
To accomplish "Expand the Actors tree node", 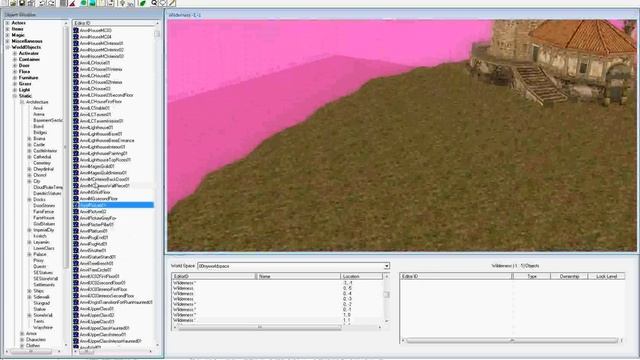I will pyautogui.click(x=7, y=23).
